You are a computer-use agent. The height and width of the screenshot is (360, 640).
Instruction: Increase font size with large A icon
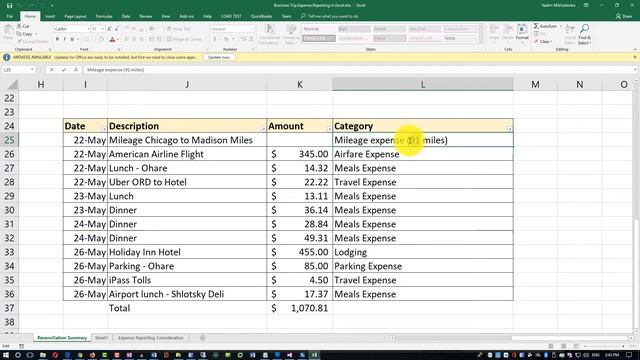click(109, 29)
